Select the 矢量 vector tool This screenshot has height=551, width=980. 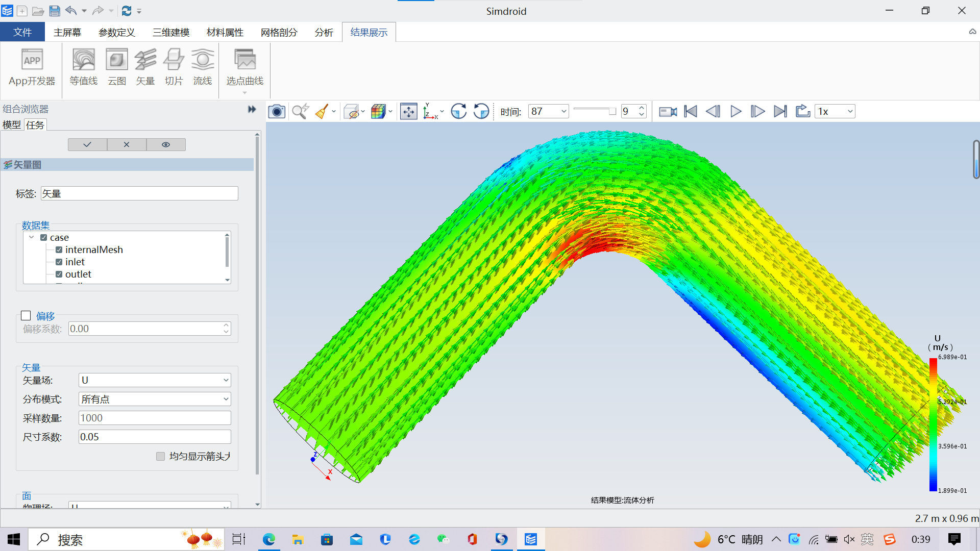[145, 67]
